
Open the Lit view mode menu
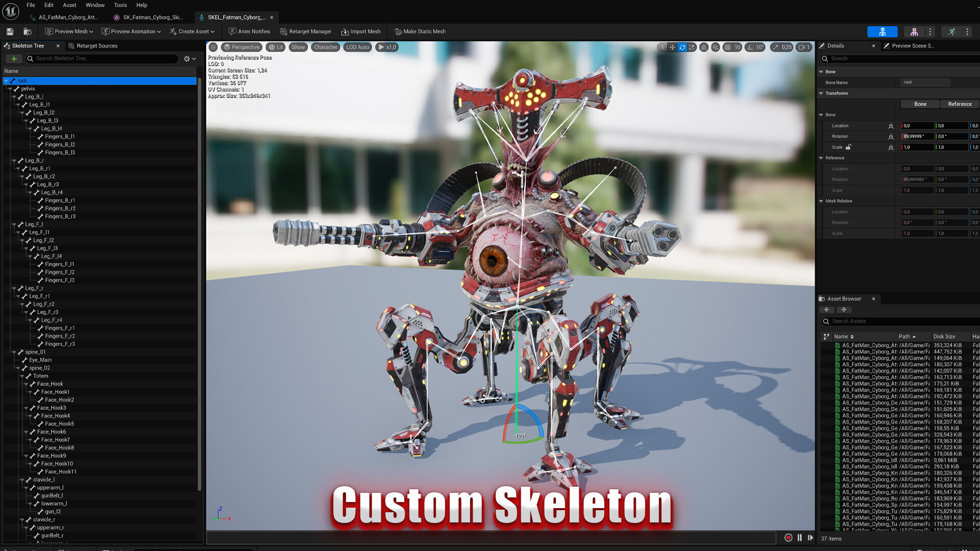[x=276, y=47]
